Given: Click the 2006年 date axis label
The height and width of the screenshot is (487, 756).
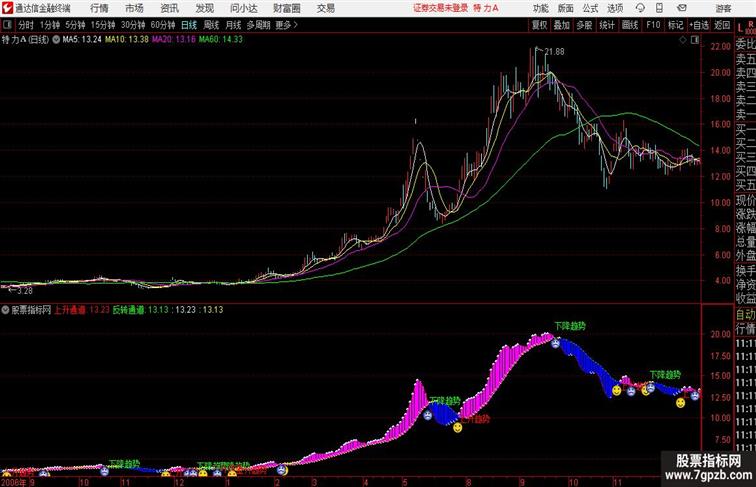Looking at the screenshot, I should pos(14,482).
